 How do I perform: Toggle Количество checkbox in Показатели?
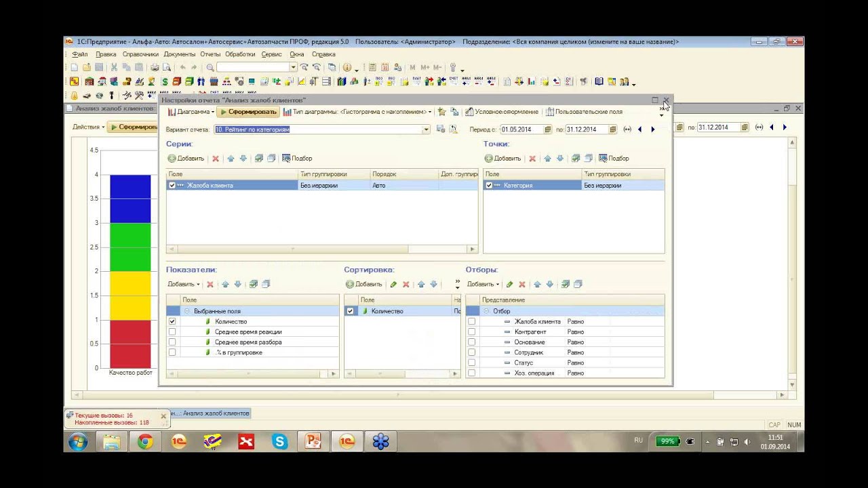pyautogui.click(x=172, y=321)
